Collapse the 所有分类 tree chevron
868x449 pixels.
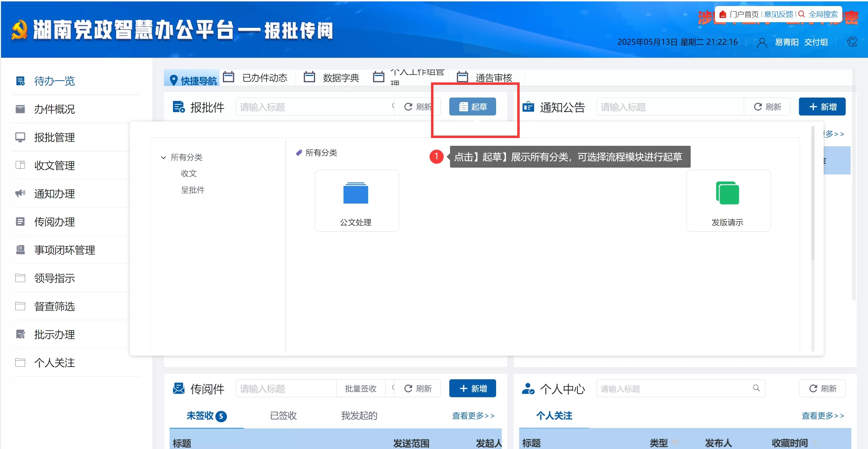point(163,157)
